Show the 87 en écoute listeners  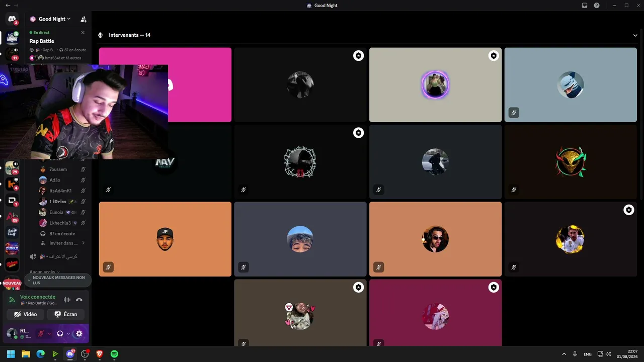62,234
